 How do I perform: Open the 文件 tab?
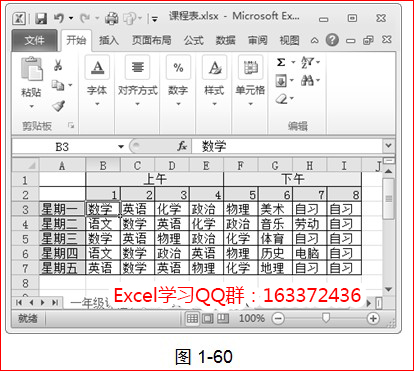[34, 40]
